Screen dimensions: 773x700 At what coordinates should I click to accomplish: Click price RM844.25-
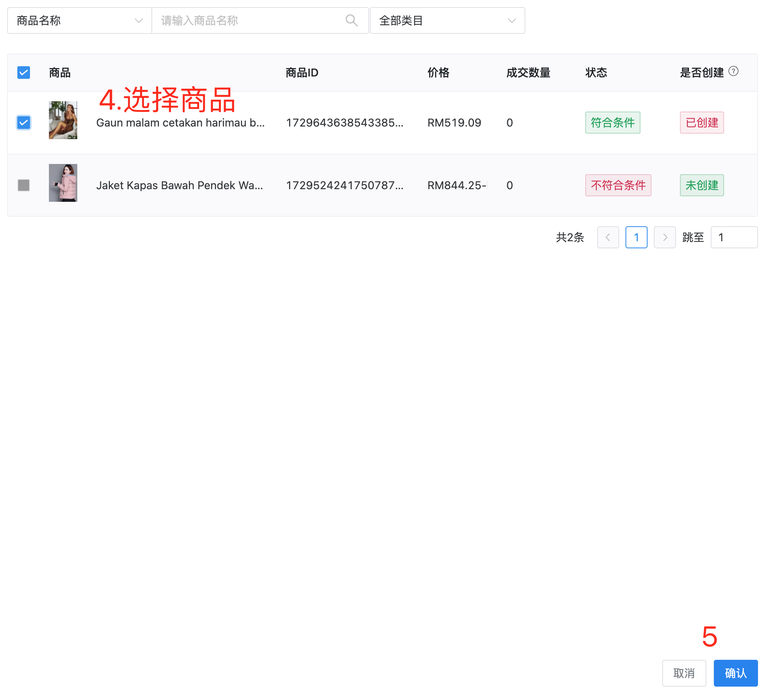pos(457,186)
